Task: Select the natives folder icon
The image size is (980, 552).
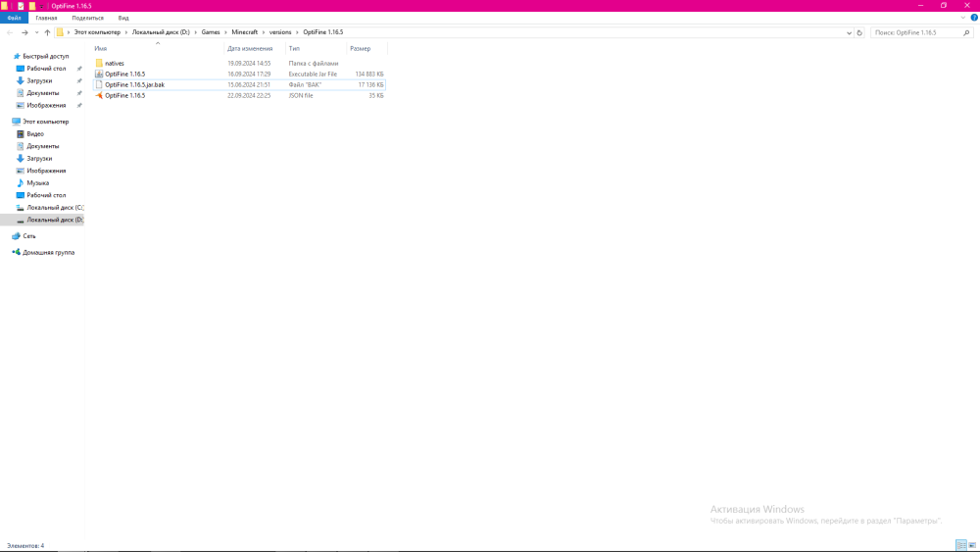Action: [x=99, y=63]
